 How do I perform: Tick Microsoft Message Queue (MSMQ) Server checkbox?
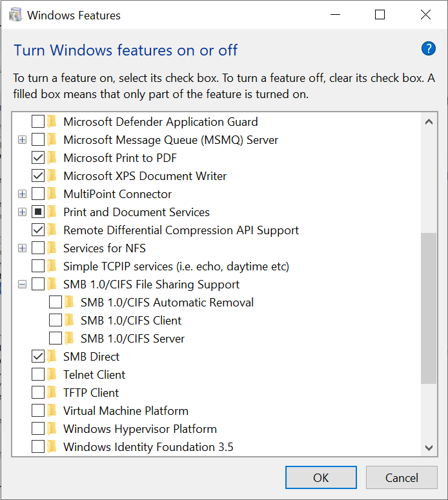coord(38,139)
